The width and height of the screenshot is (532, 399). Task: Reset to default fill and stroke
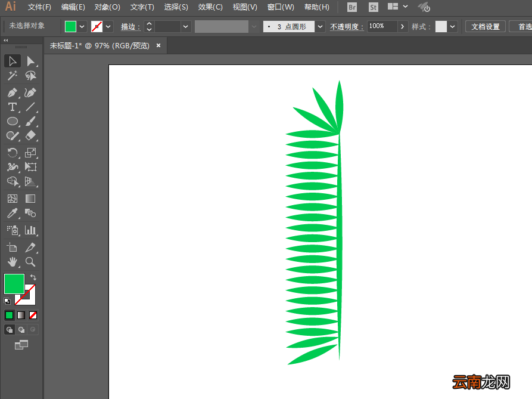coord(7,301)
